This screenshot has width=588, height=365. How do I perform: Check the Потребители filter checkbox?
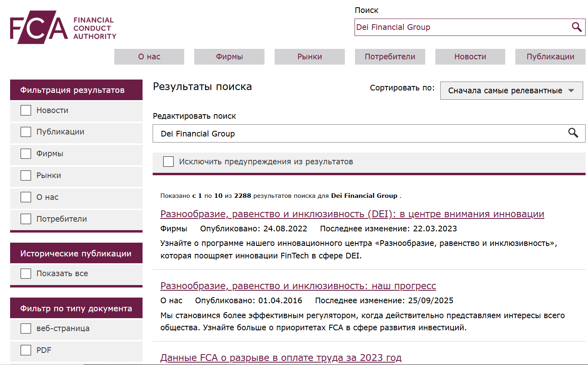coord(26,218)
